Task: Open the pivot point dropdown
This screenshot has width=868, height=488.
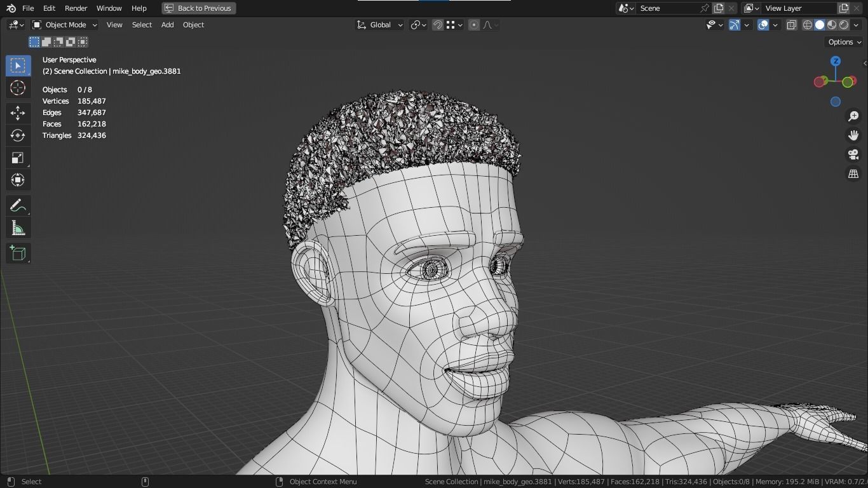Action: pos(418,25)
